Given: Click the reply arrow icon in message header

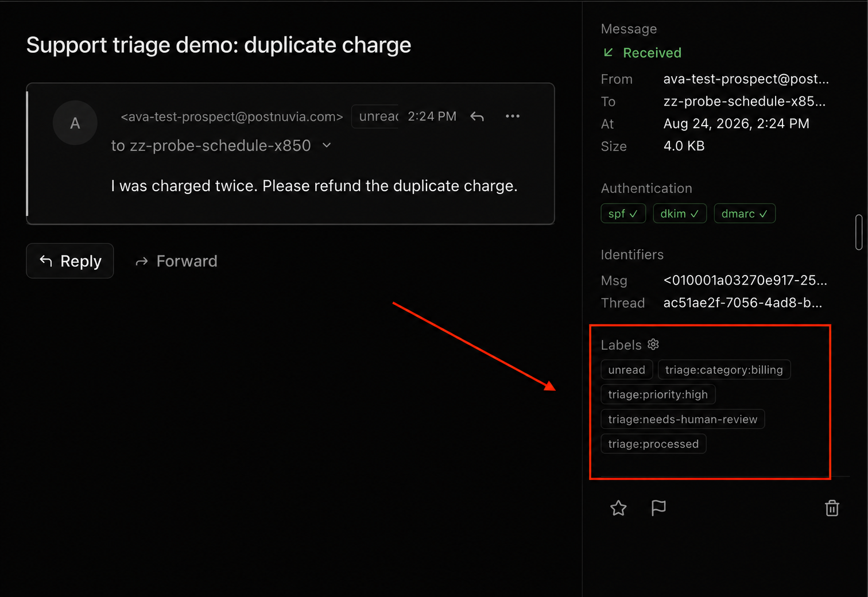Looking at the screenshot, I should pos(477,117).
